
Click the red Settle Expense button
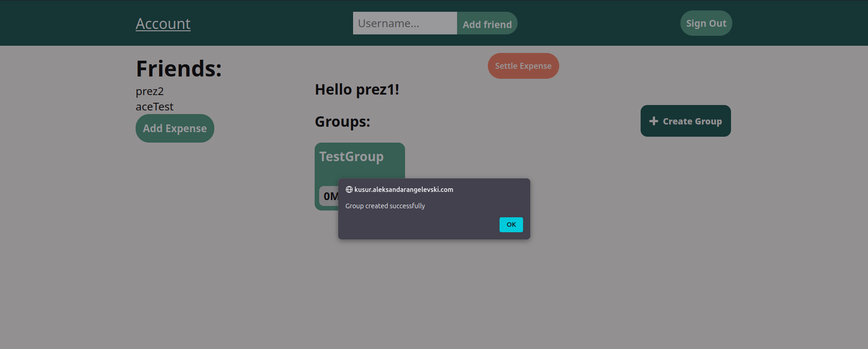523,66
